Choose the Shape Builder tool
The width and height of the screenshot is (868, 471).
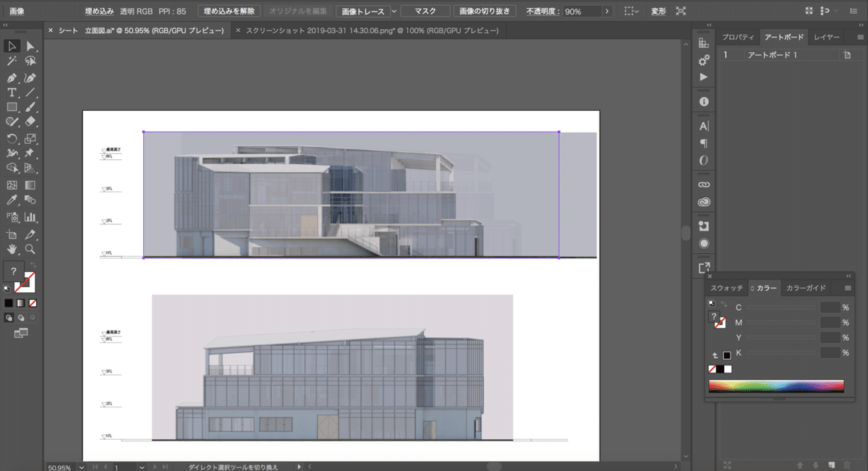click(12, 169)
